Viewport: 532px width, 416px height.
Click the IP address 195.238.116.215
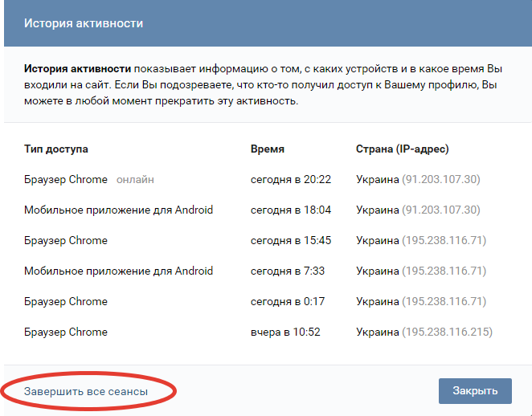[x=447, y=332]
